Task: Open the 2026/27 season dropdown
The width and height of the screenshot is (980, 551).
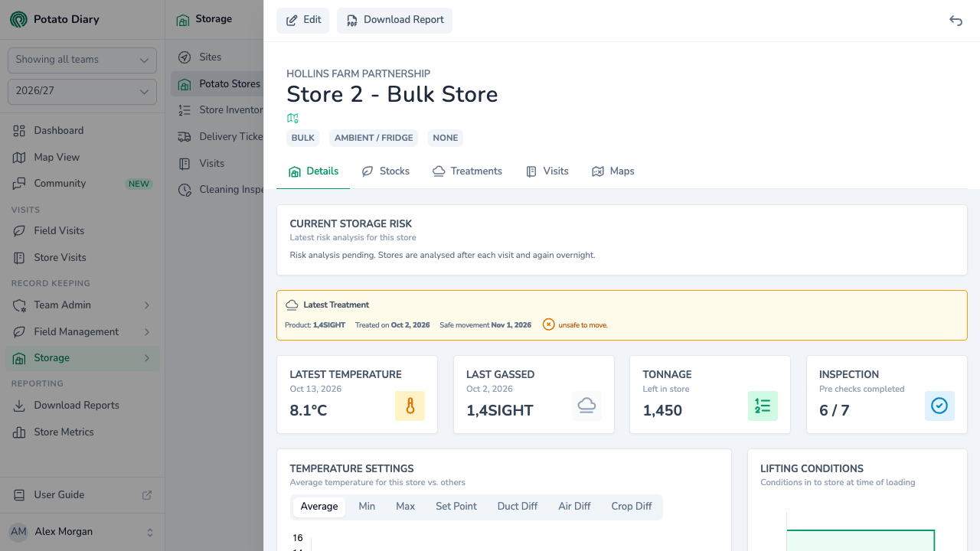Action: pos(82,91)
